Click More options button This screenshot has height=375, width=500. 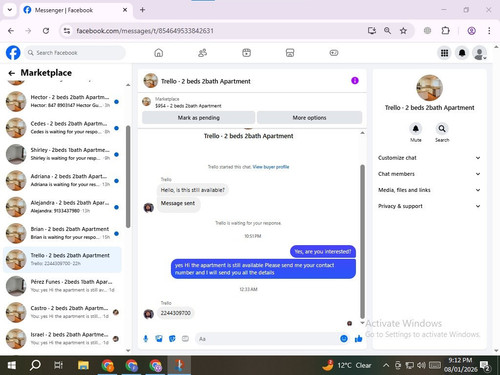(309, 118)
